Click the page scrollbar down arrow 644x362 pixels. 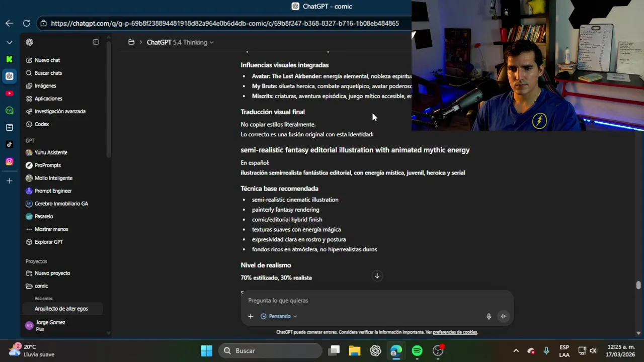[638, 333]
